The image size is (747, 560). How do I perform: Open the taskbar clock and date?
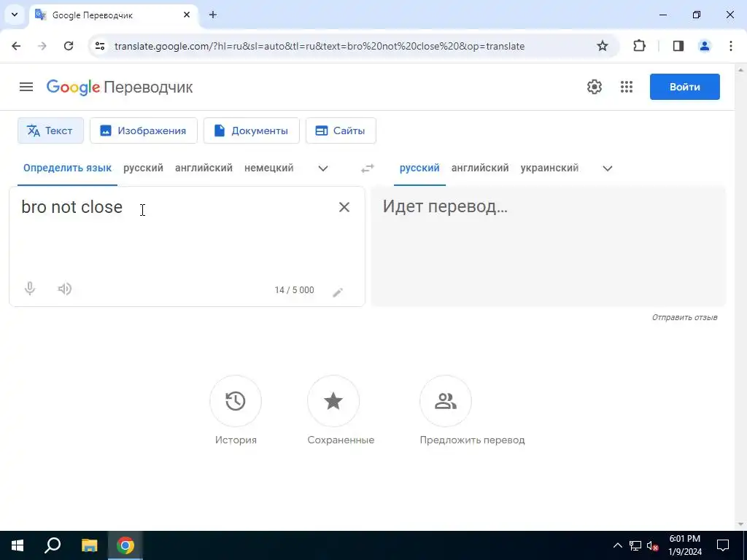[x=684, y=545]
